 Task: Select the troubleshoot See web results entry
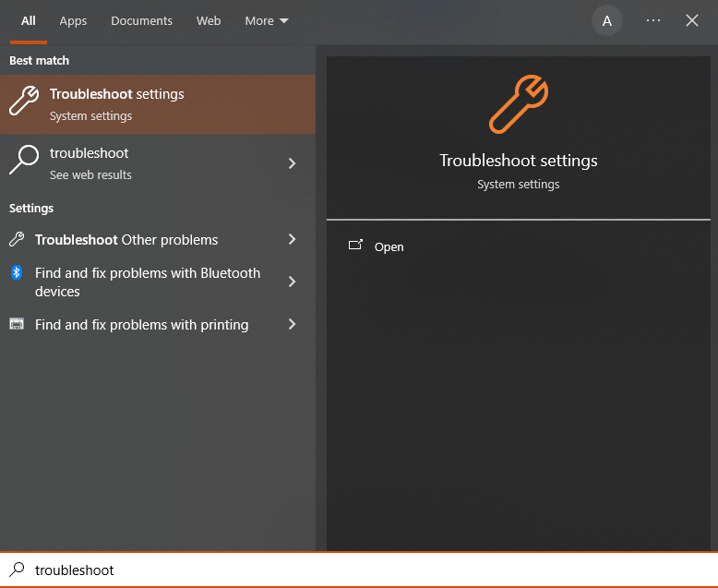pos(158,163)
